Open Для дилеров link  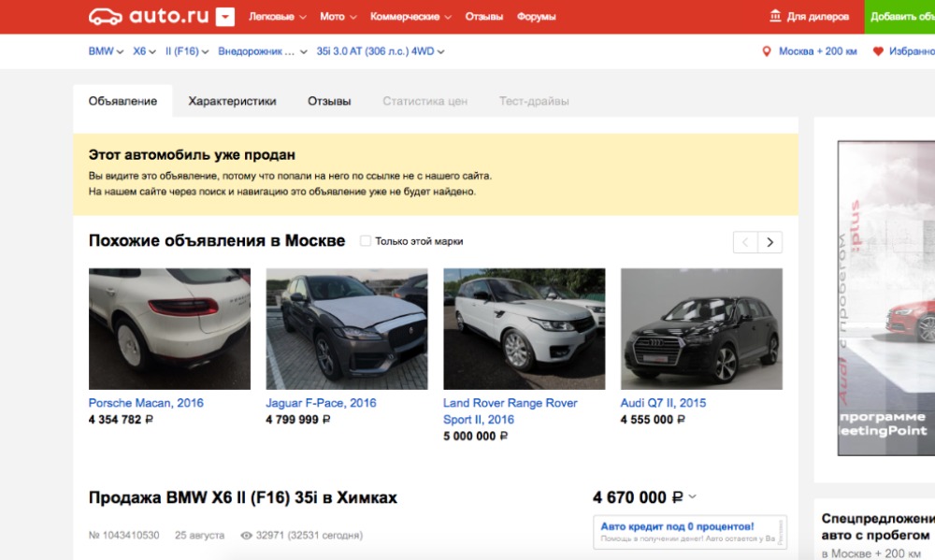pos(817,17)
